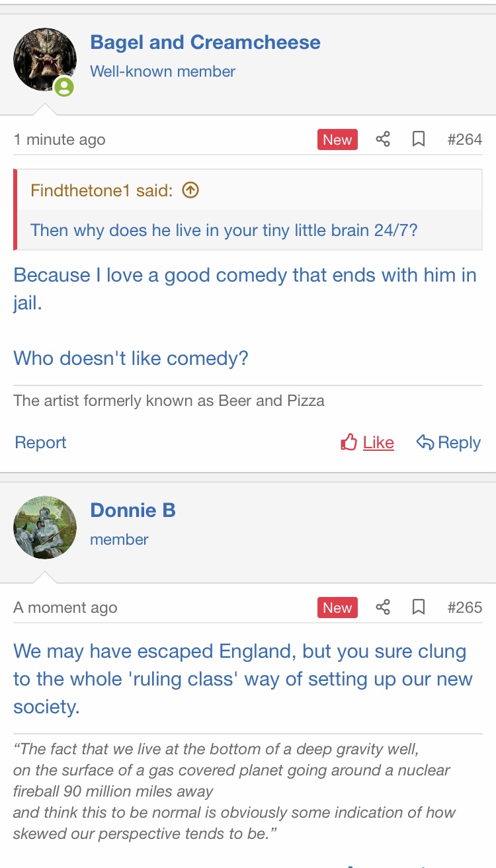Open Donnie B's avatar image

click(44, 528)
